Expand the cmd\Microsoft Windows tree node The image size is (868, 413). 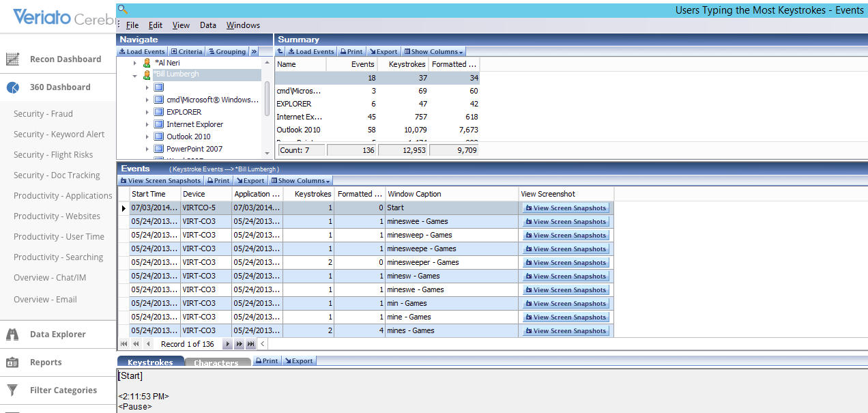point(147,100)
